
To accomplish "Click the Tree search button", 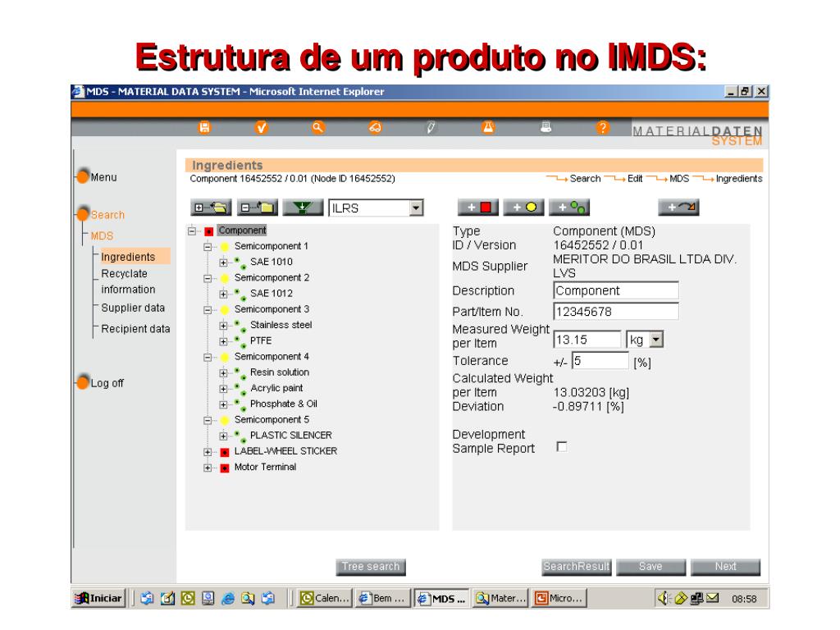I will (x=371, y=567).
